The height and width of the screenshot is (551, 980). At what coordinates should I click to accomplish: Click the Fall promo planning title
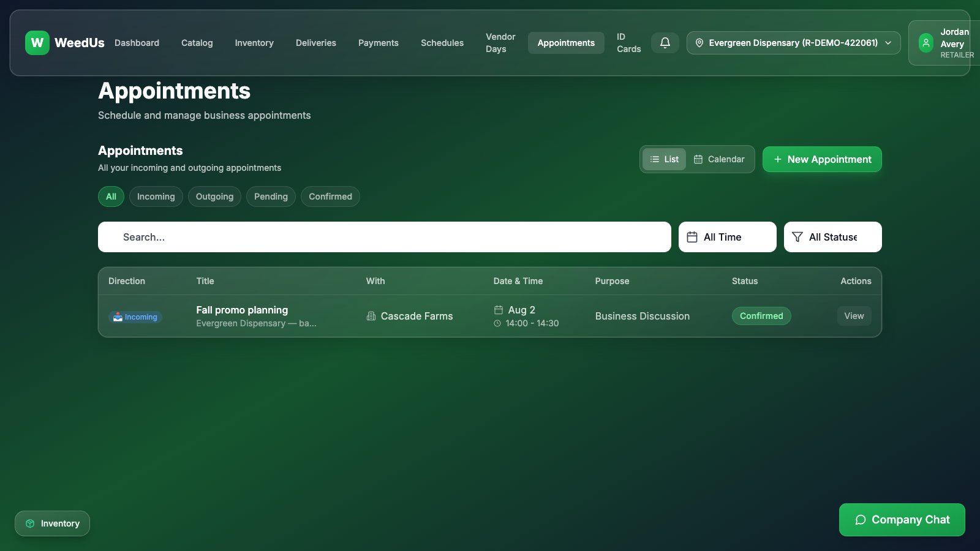click(x=242, y=310)
